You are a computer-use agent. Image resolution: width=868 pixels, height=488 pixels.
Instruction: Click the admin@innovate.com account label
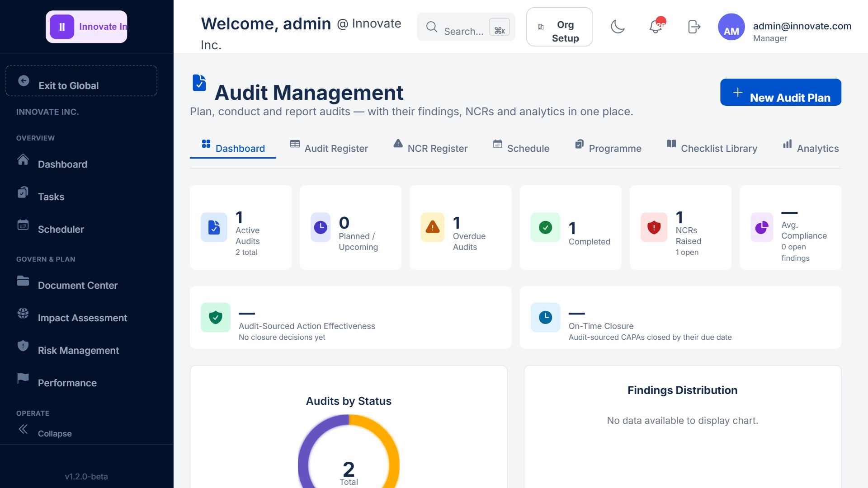click(802, 26)
